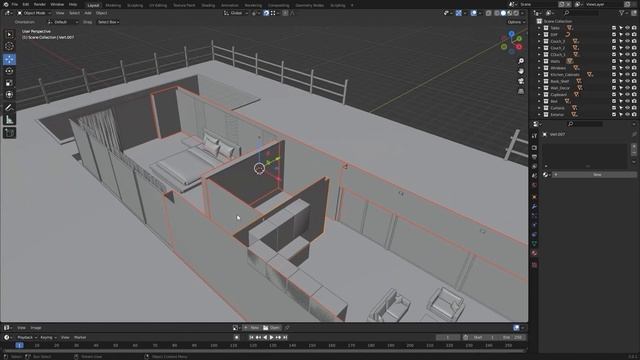The image size is (640, 360).
Task: Open the Global transform orientation dropdown
Action: tap(236, 13)
